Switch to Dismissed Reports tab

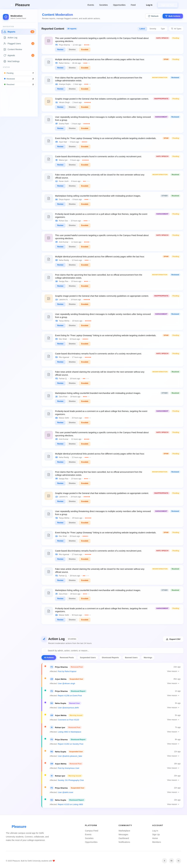tap(110, 657)
